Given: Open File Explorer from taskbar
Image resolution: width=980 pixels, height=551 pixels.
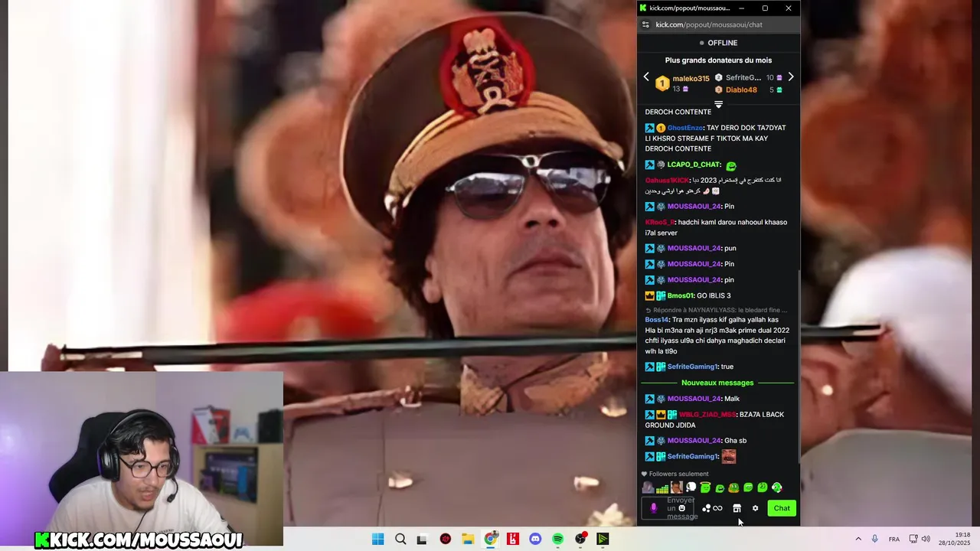Looking at the screenshot, I should pos(468,539).
